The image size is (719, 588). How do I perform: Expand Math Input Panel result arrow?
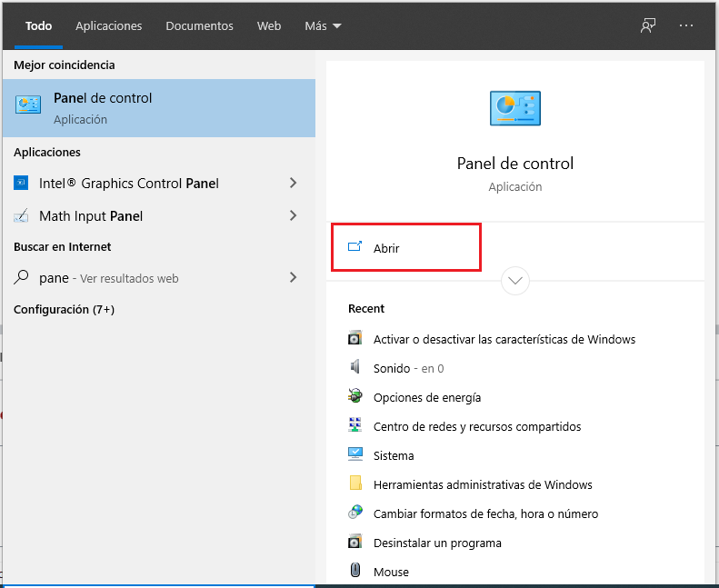[293, 216]
